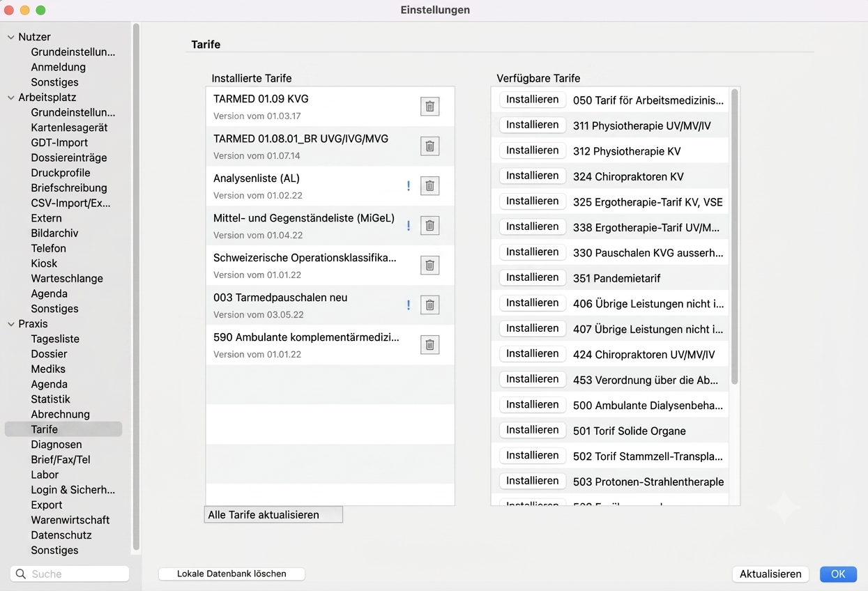Click update warning for 003 Tarmedpauschalen

409,305
